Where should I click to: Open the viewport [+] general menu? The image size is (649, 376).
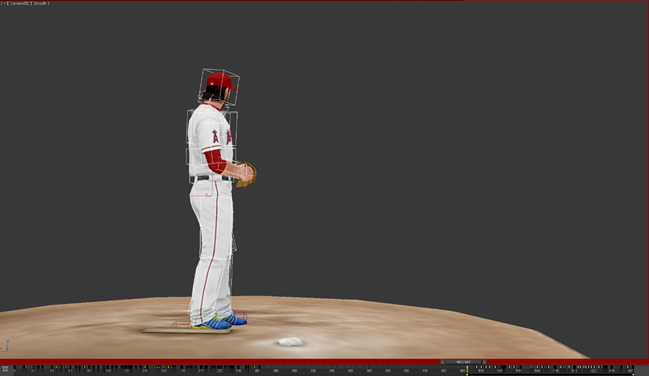click(5, 3)
